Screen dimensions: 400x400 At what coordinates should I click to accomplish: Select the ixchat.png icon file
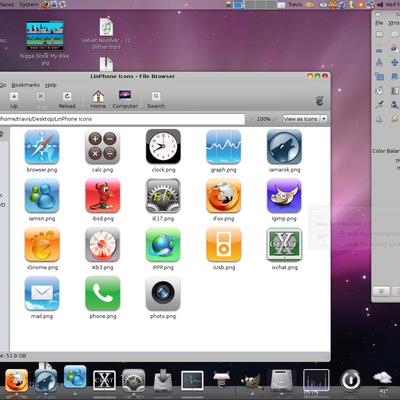pyautogui.click(x=284, y=245)
